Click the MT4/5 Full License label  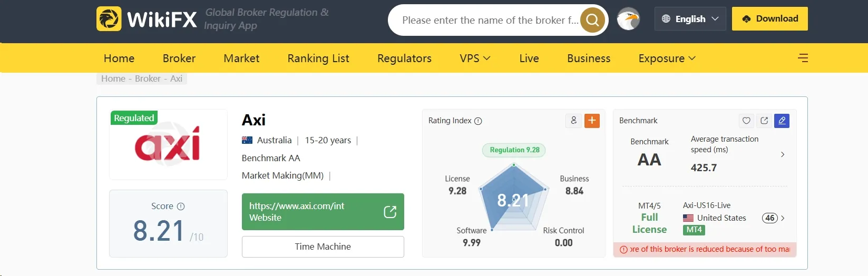[649, 218]
